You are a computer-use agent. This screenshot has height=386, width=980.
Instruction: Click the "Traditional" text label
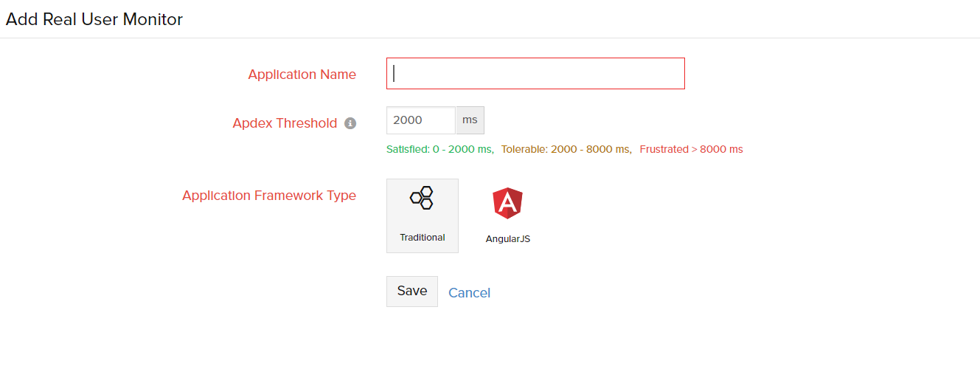click(x=422, y=238)
